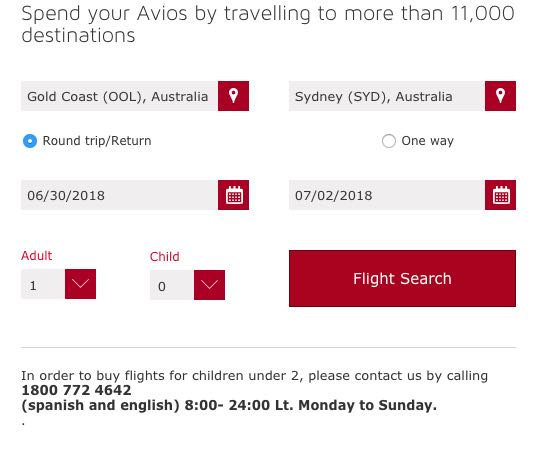
Task: Click the destination location pin icon
Action: tap(500, 96)
